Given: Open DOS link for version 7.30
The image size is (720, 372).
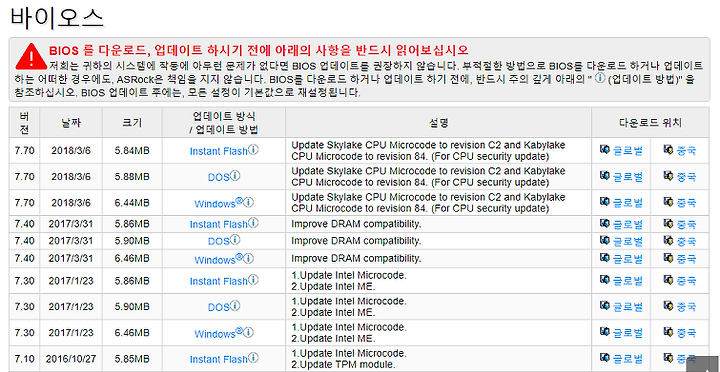Looking at the screenshot, I should pyautogui.click(x=219, y=308).
